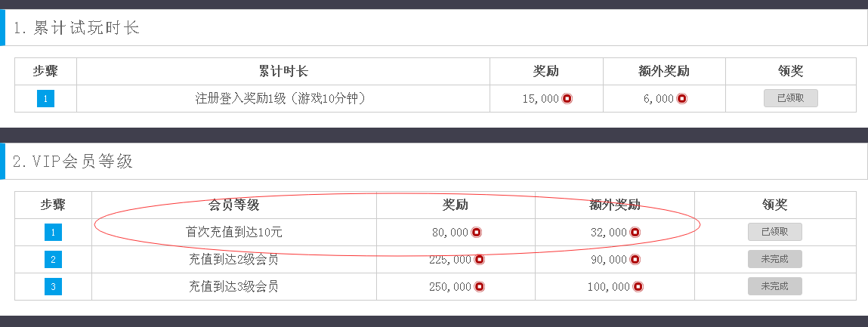Image resolution: width=868 pixels, height=327 pixels.
Task: Click 未完成 button for 充值到达3级会员
Action: (774, 286)
